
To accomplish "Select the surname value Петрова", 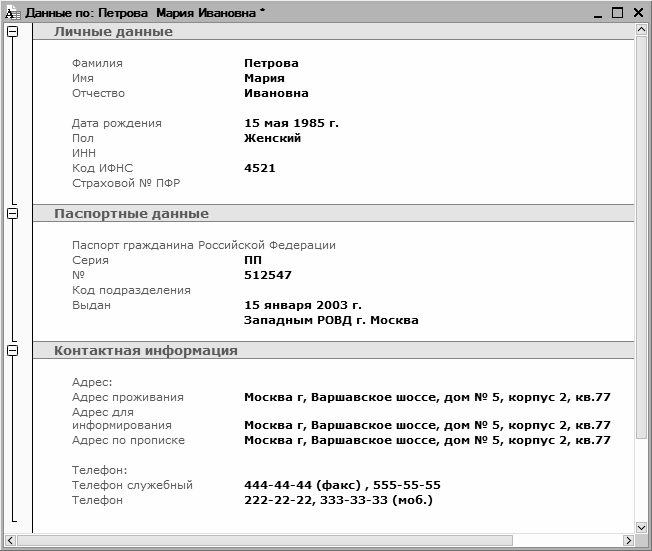I will click(x=271, y=63).
